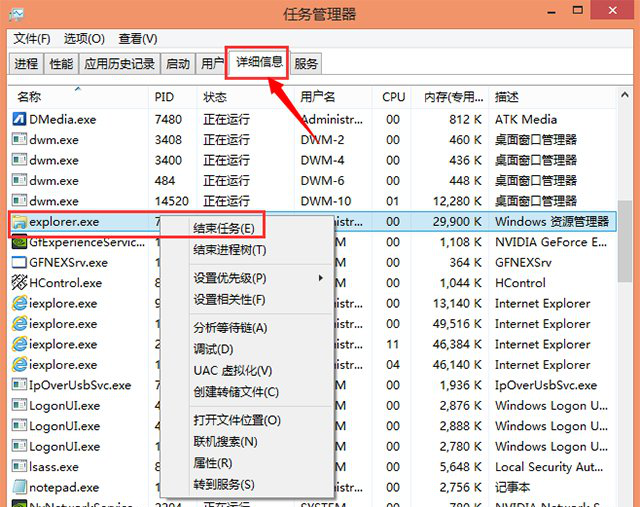Select the PID 484 cell

(165, 180)
